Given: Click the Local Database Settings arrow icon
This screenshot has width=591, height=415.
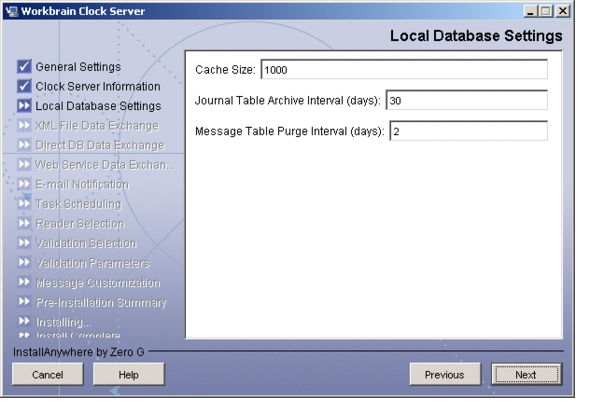Looking at the screenshot, I should click(x=24, y=106).
